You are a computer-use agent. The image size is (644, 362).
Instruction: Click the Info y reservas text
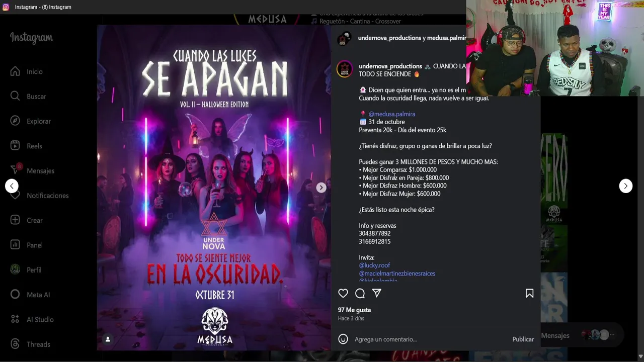(x=377, y=226)
